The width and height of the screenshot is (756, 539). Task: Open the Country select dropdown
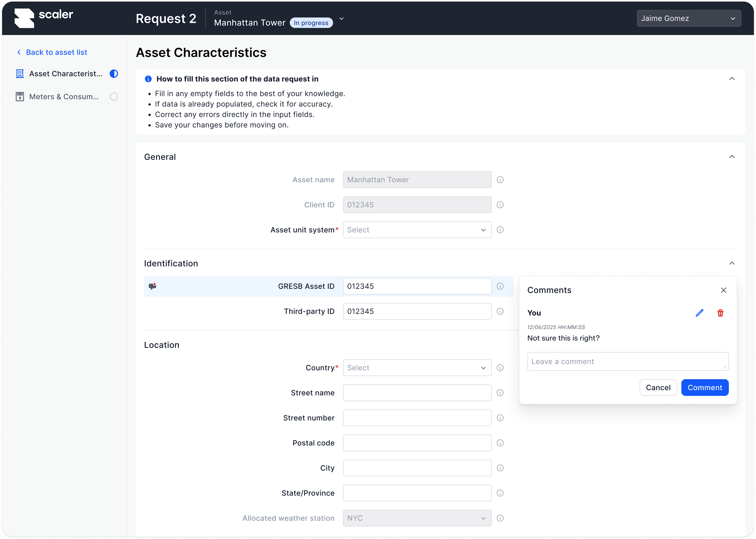(x=417, y=368)
